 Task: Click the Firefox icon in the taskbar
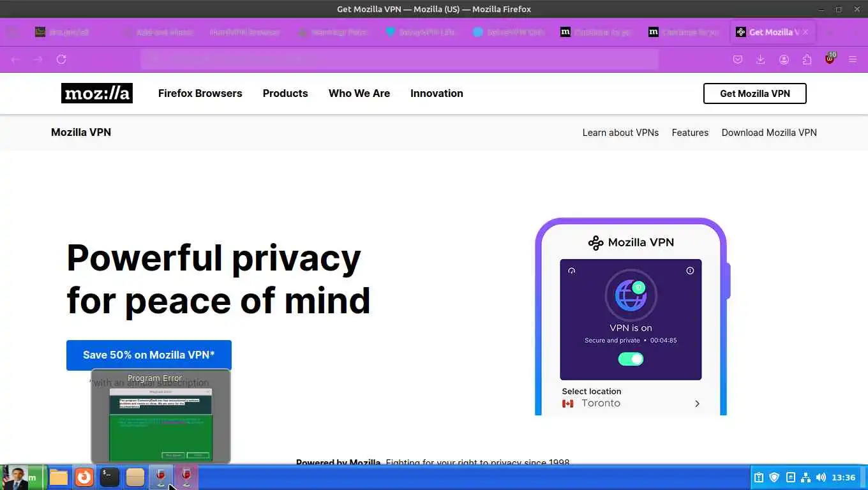[84, 477]
